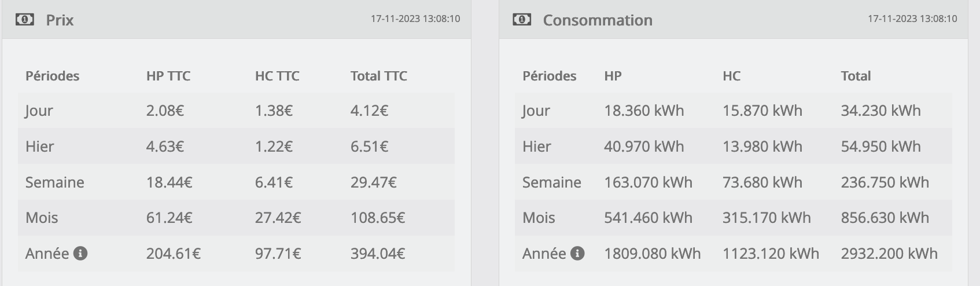Image resolution: width=980 pixels, height=286 pixels.
Task: Click the Semaine HC value 73.680 kWh
Action: click(x=762, y=182)
